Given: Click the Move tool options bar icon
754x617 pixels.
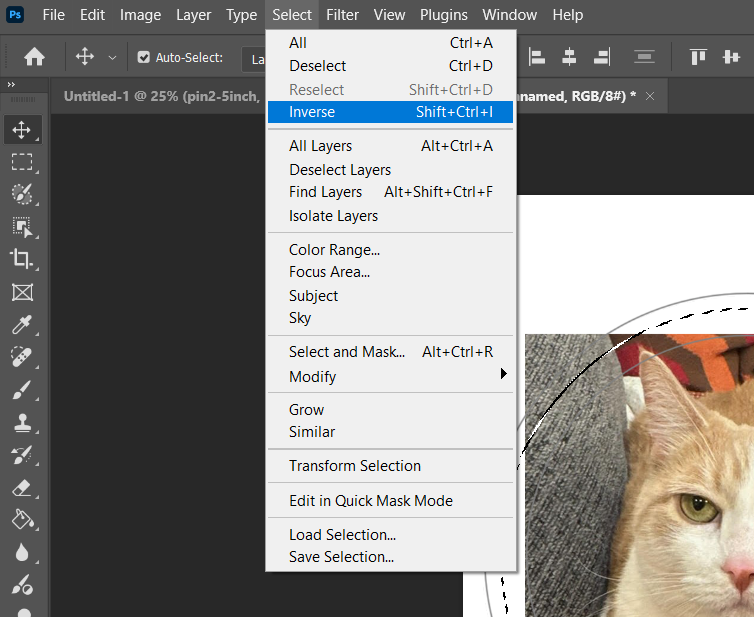Looking at the screenshot, I should pos(85,57).
